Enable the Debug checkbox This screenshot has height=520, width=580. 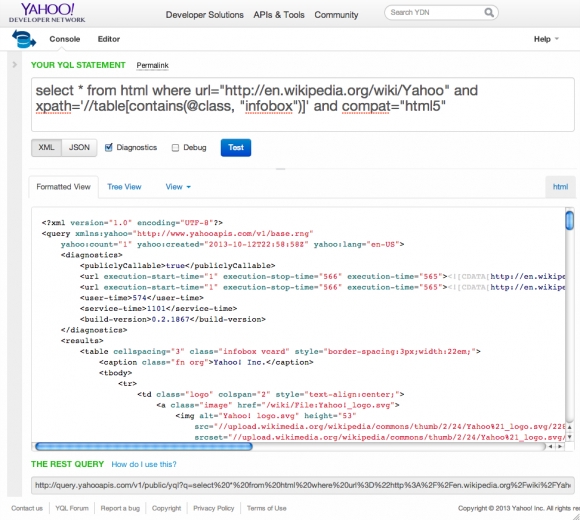point(175,148)
